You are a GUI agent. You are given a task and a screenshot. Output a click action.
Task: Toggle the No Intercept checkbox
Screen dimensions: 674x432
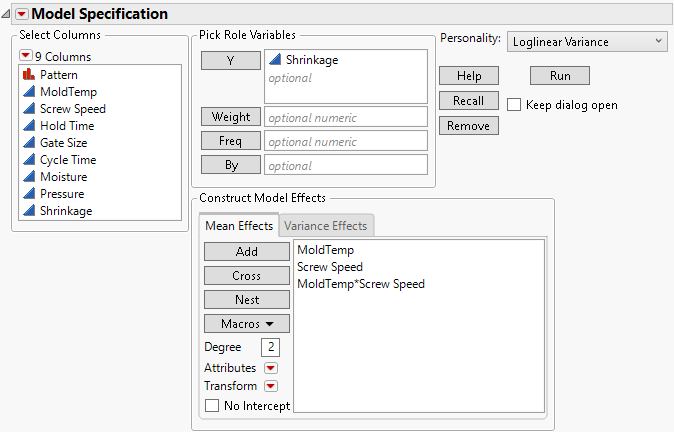212,406
